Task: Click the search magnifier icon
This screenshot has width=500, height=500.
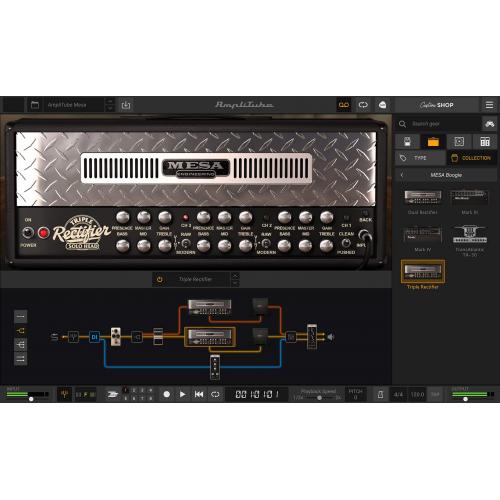Action: coord(402,124)
